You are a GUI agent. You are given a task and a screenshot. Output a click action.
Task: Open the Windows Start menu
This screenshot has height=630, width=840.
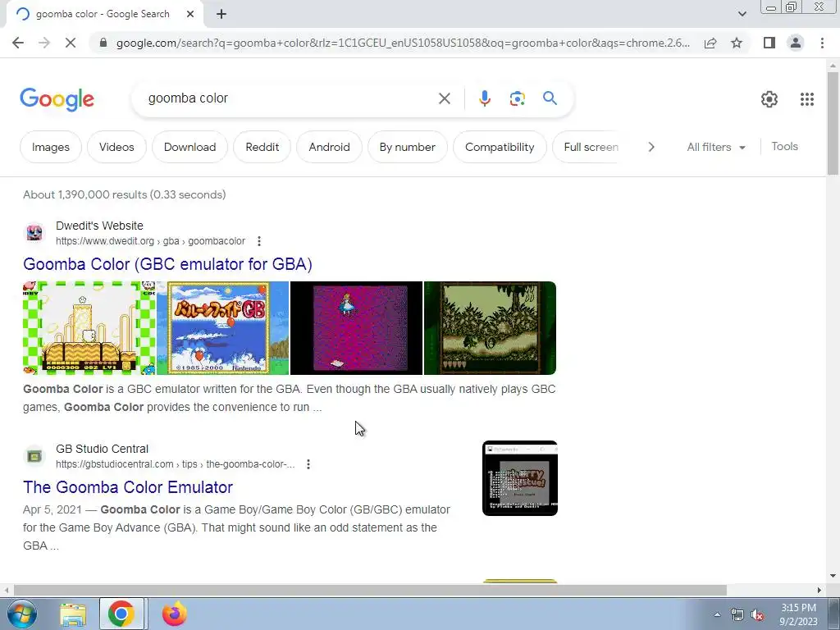pyautogui.click(x=21, y=614)
